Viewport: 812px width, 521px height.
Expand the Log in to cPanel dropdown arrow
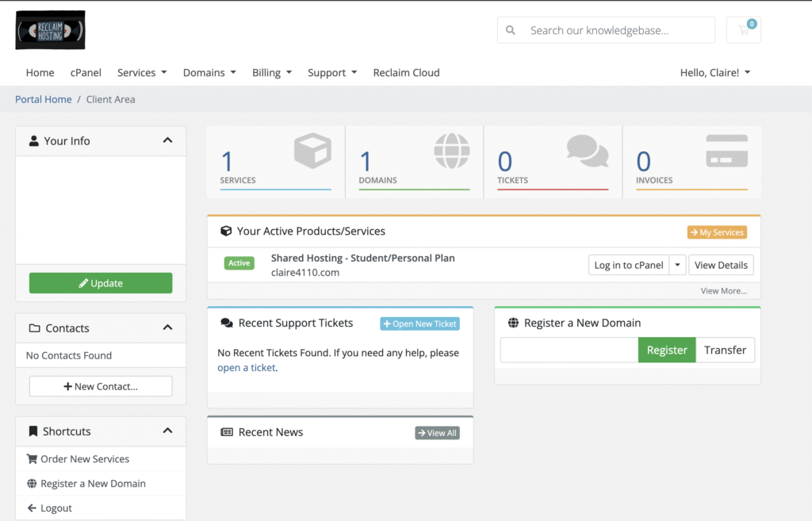(677, 265)
